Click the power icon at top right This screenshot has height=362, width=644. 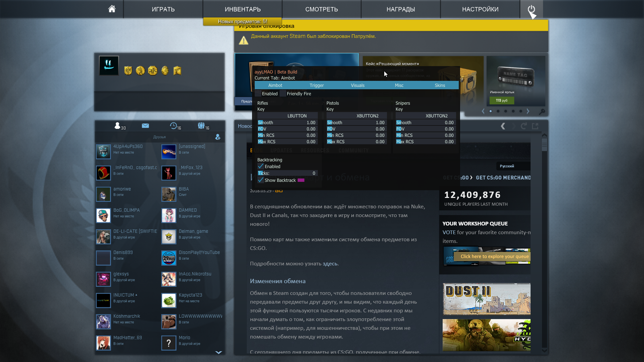[x=532, y=9]
